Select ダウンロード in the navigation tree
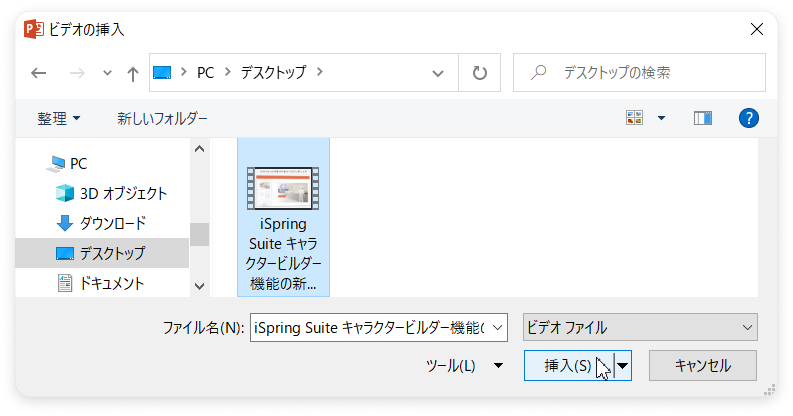Image resolution: width=793 pixels, height=416 pixels. [x=103, y=223]
